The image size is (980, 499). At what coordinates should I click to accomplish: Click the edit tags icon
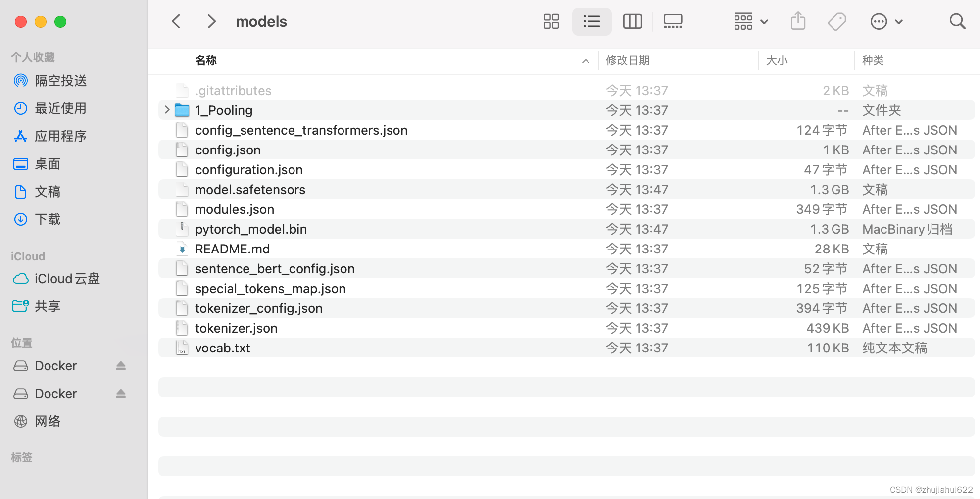(x=836, y=21)
